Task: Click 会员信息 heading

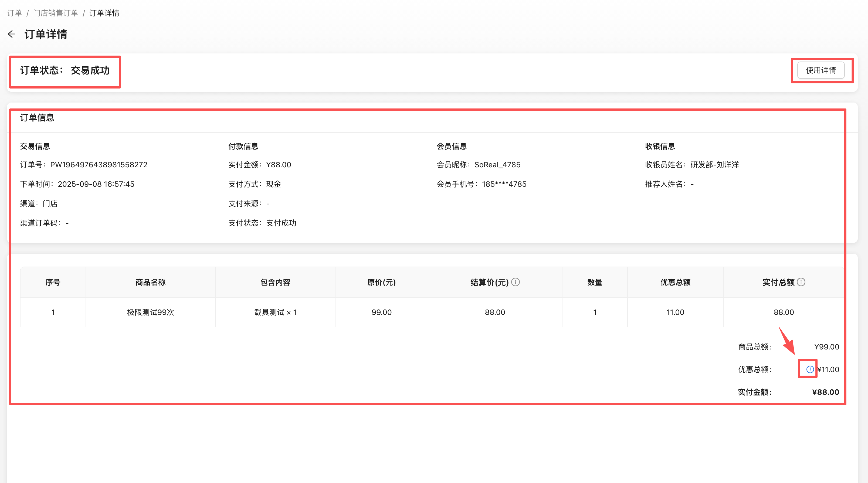Action: click(452, 146)
